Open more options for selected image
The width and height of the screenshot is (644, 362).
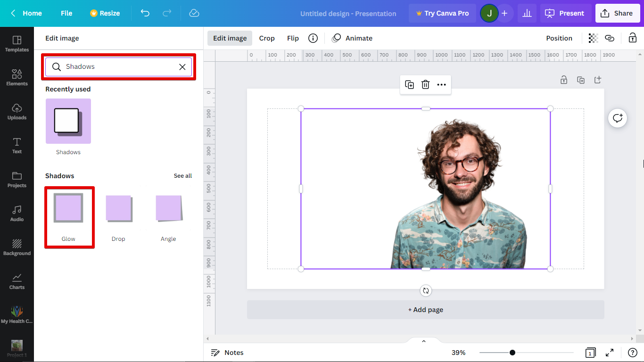click(441, 85)
